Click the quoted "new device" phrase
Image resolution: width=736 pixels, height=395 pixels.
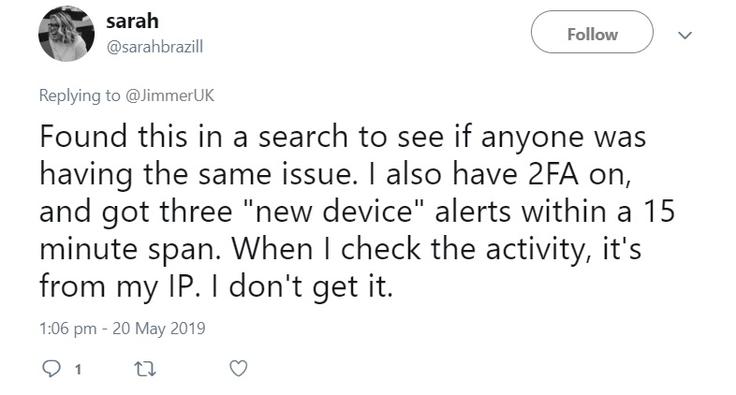334,211
